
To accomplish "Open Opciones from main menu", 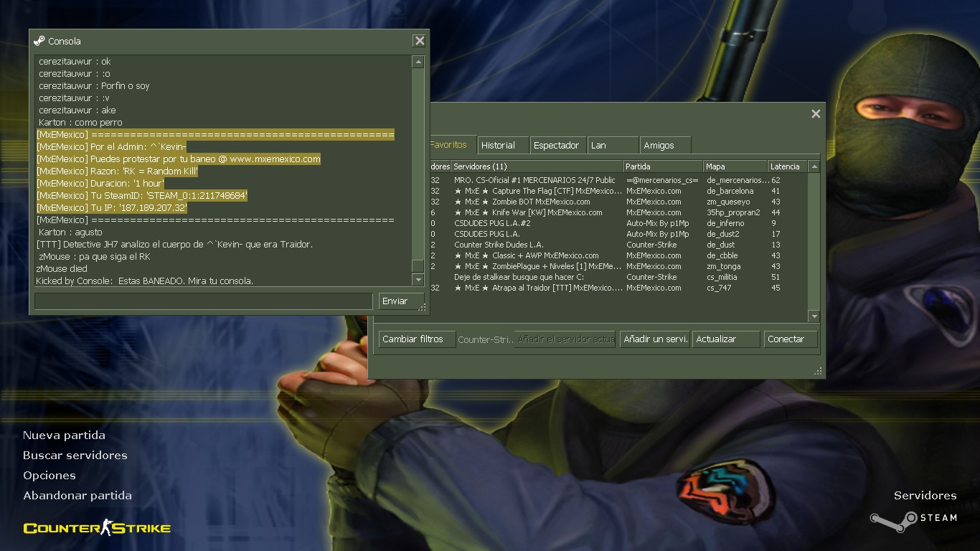I will [50, 475].
